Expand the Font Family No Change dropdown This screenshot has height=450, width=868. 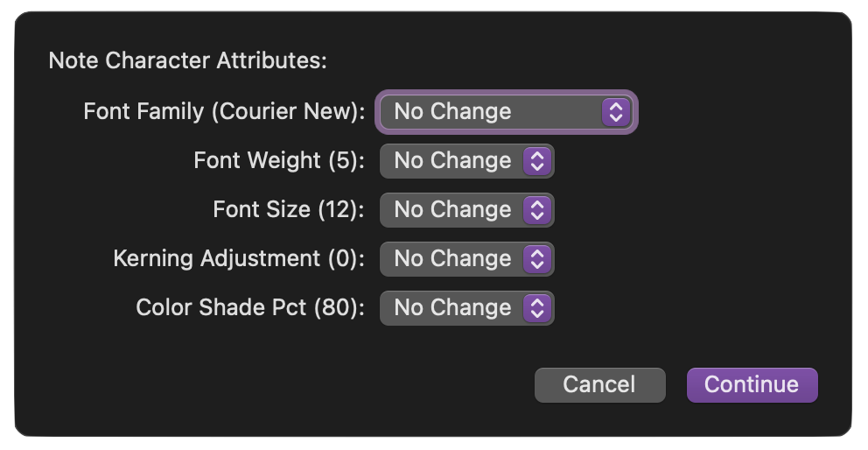click(506, 112)
